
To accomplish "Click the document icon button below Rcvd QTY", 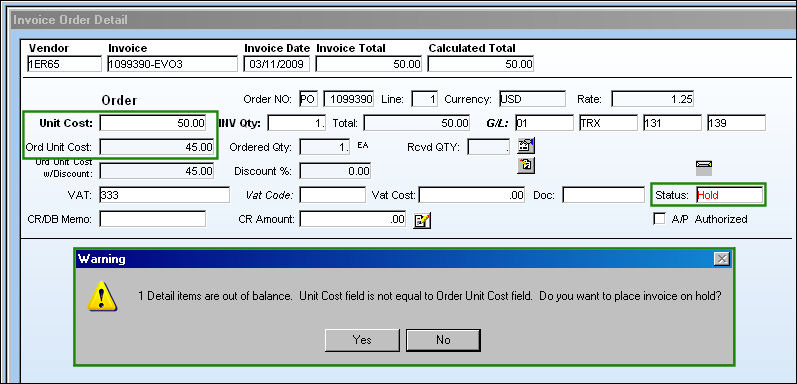I will 526,166.
